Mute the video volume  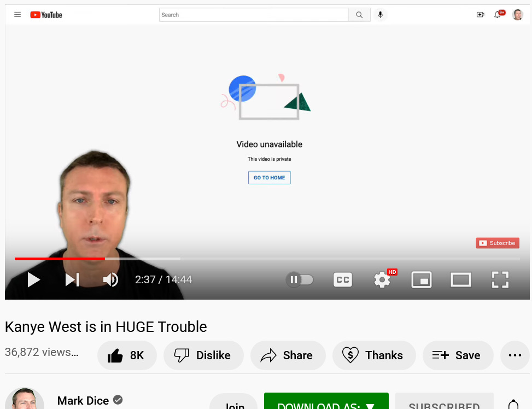point(110,279)
